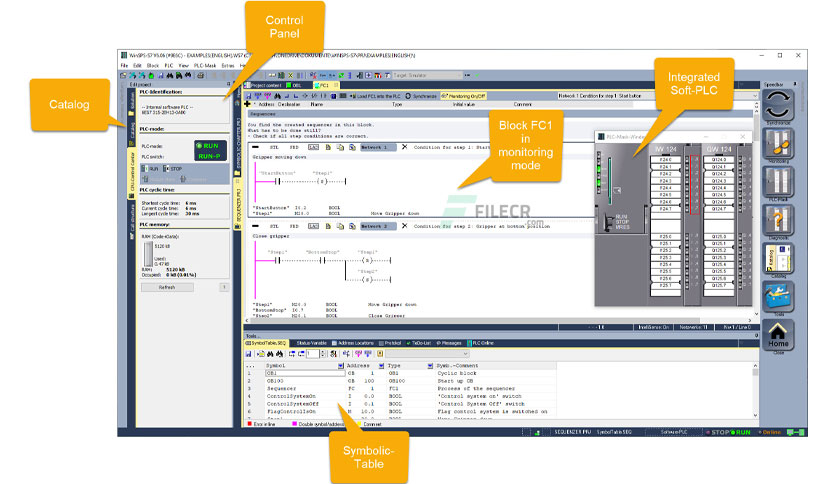This screenshot has width=836, height=484.
Task: Toggle input bit checkbox next to I25.0
Action: point(687,236)
